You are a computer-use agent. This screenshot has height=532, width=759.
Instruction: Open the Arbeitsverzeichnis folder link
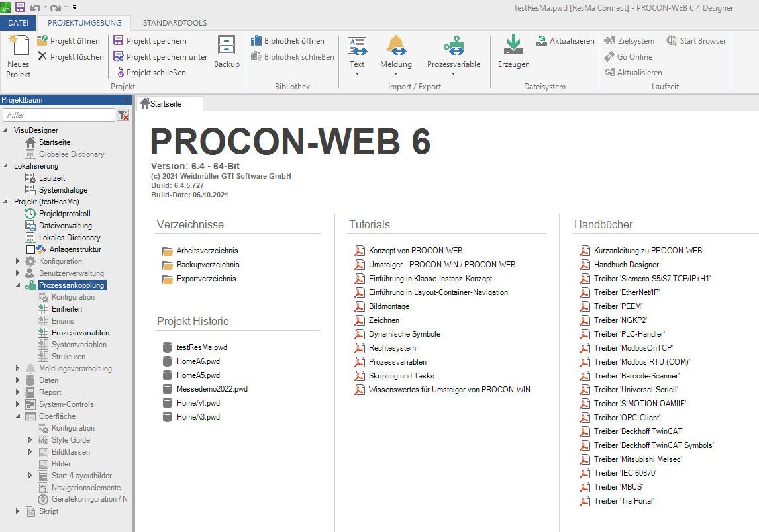[207, 251]
